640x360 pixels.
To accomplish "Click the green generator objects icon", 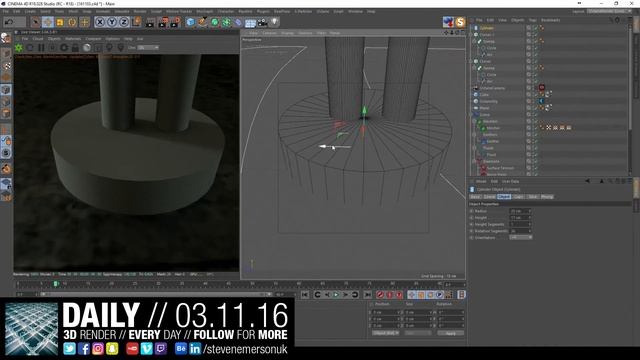I will pyautogui.click(x=215, y=22).
